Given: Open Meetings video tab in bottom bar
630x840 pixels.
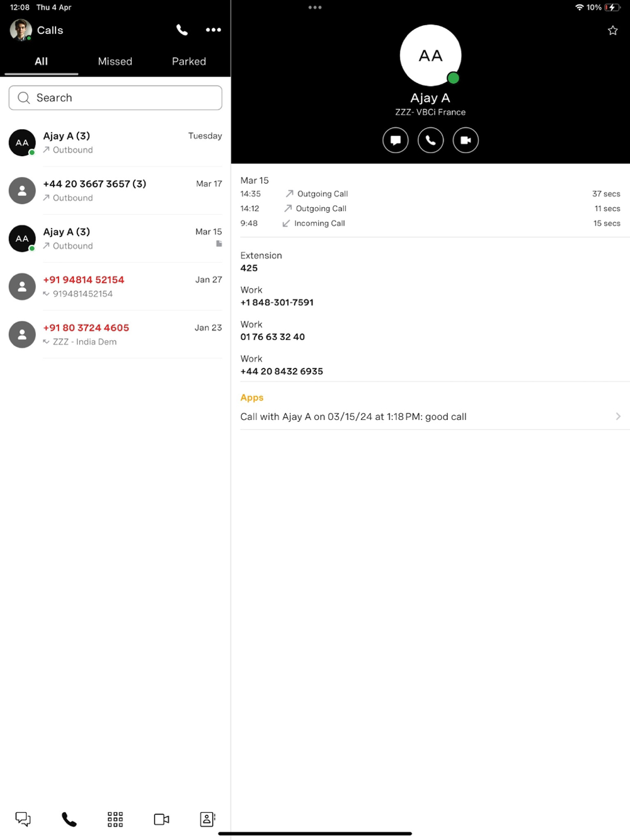Looking at the screenshot, I should coord(161,819).
